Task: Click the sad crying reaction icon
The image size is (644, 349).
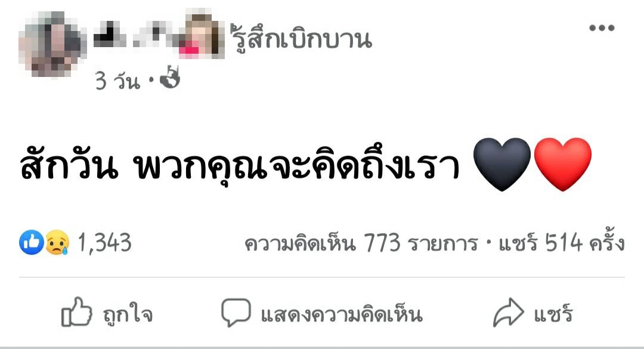Action: coord(57,243)
